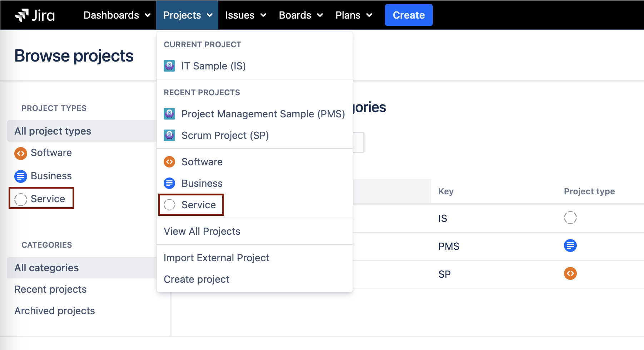The image size is (644, 350).
Task: Open Archived projects category link
Action: tap(55, 311)
